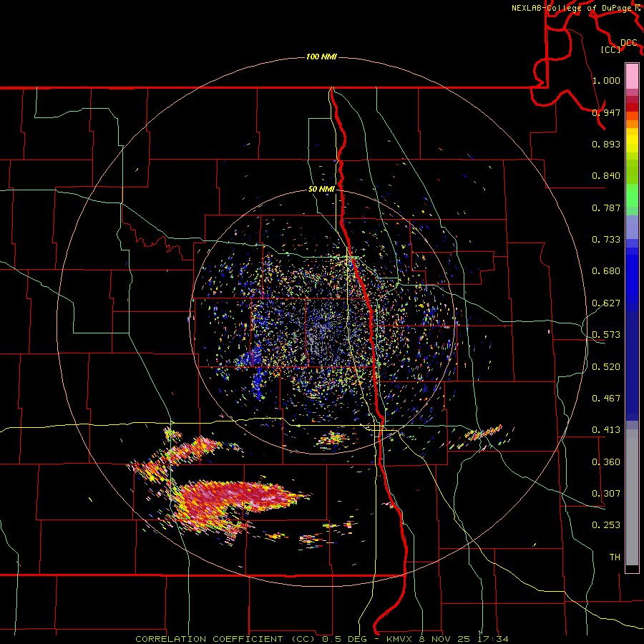The width and height of the screenshot is (644, 644).
Task: Click the 0.733 scale value
Action: tap(606, 240)
